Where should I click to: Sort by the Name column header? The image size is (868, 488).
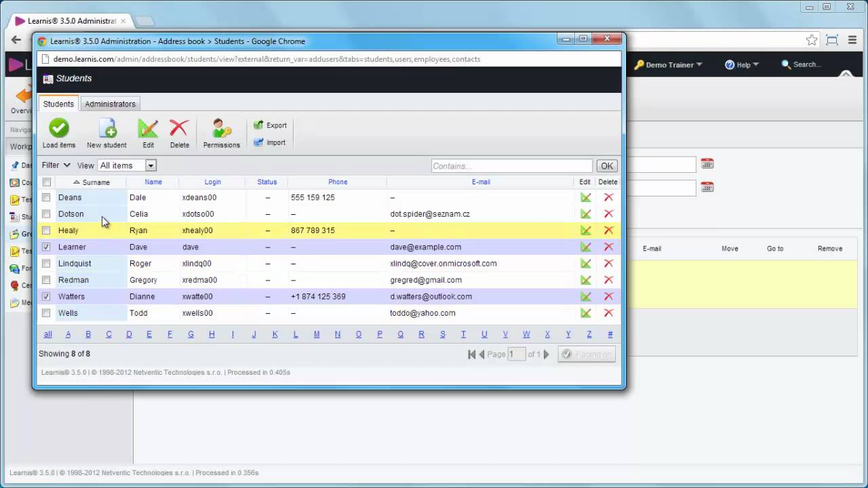click(x=153, y=182)
